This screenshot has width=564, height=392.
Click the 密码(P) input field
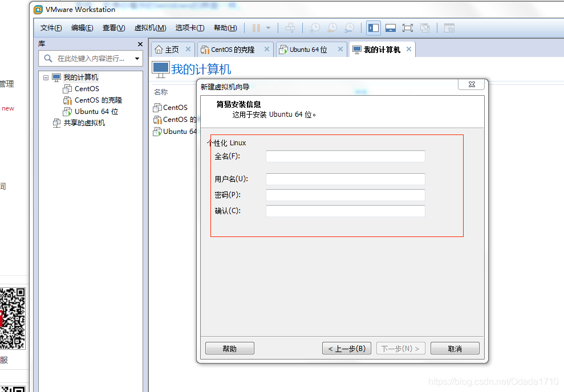(346, 195)
